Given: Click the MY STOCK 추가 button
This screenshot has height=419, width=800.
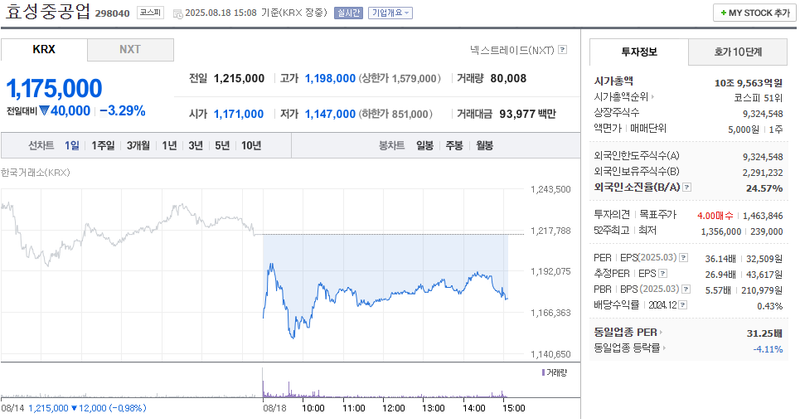Looking at the screenshot, I should pyautogui.click(x=755, y=13).
